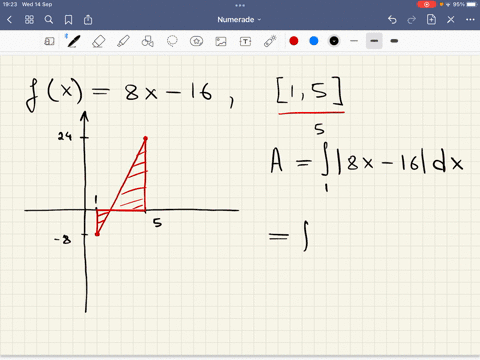The width and height of the screenshot is (480, 360).
Task: Tap the screen recording indicator
Action: pyautogui.click(x=426, y=5)
